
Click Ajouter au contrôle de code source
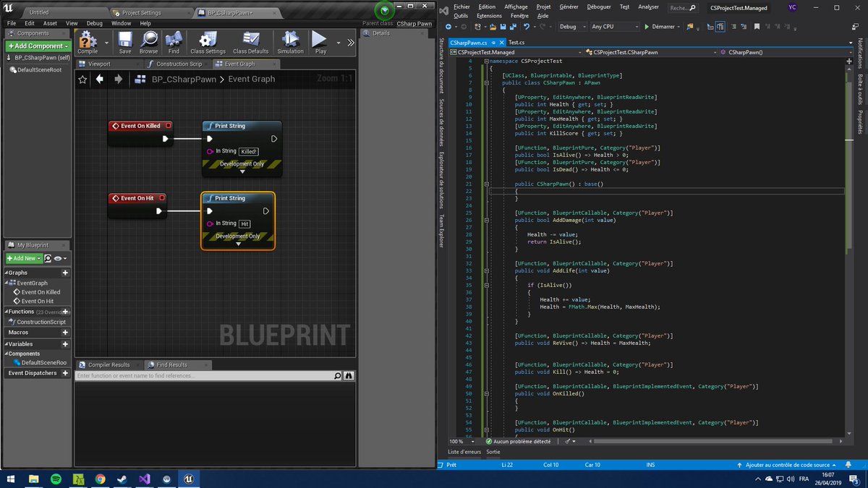[788, 465]
